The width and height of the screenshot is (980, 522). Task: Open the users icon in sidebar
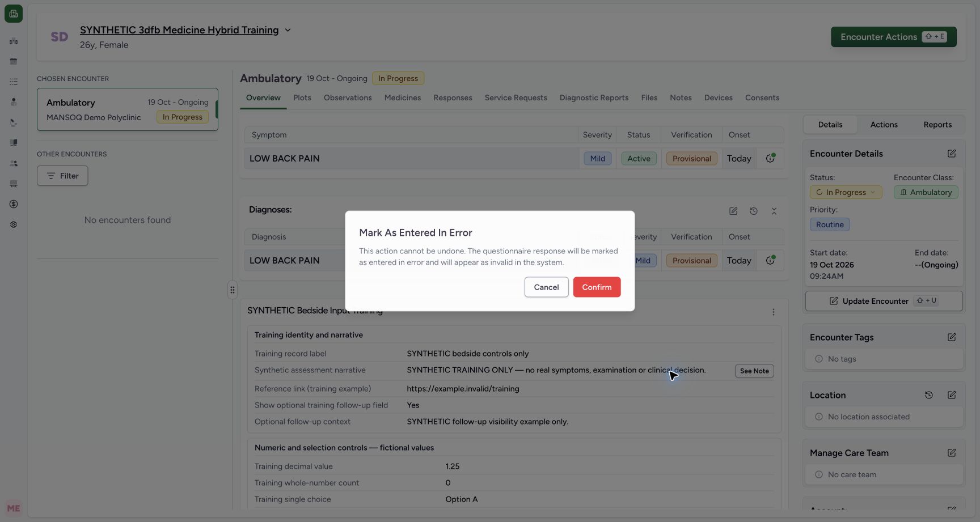(14, 163)
